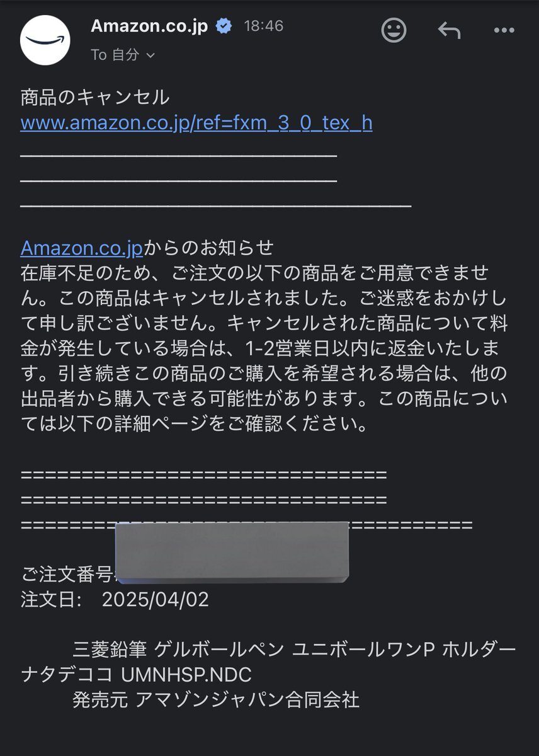539x756 pixels.
Task: Click the 18:46 message timestamp
Action: 263,26
